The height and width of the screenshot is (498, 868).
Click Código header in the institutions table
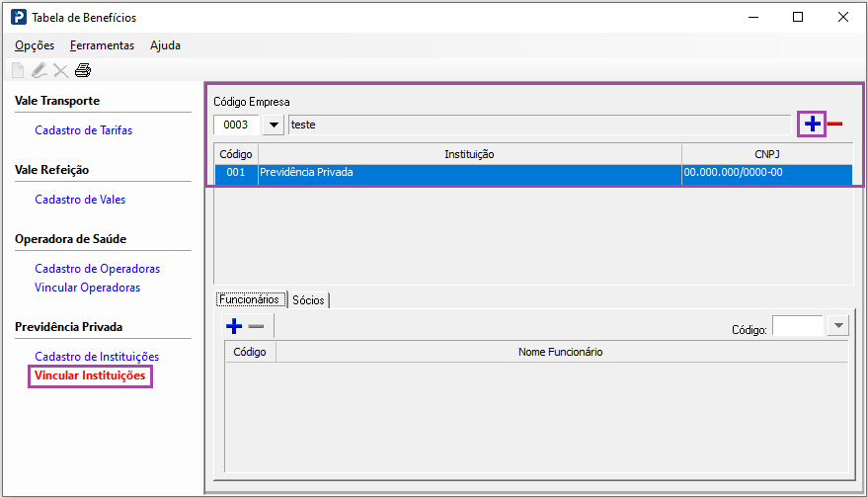pos(236,154)
